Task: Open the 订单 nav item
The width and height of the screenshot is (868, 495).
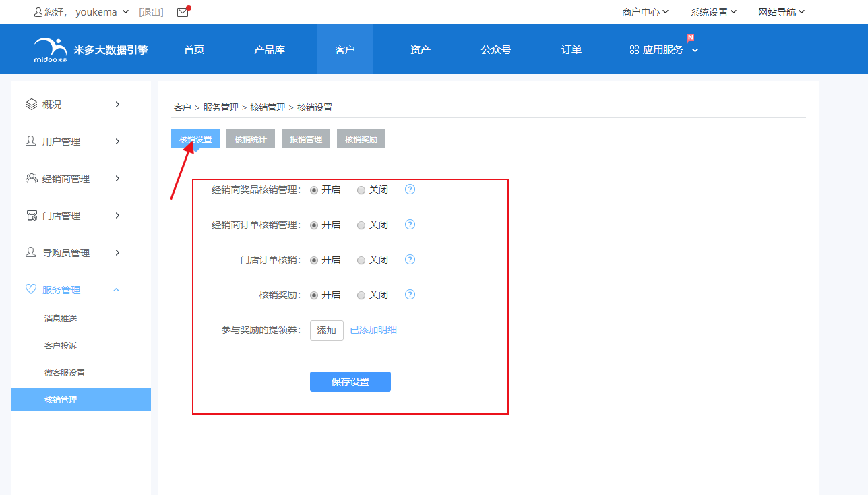Action: click(x=571, y=49)
